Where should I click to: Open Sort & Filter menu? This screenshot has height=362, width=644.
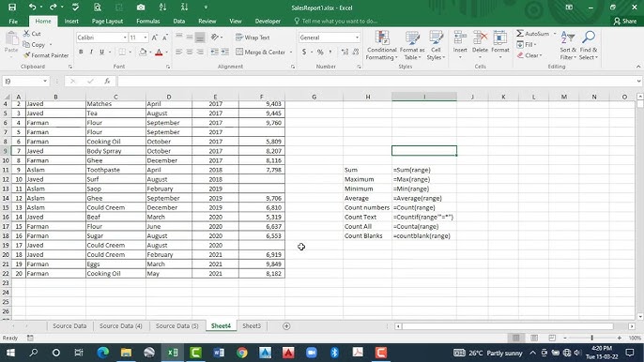tap(568, 45)
